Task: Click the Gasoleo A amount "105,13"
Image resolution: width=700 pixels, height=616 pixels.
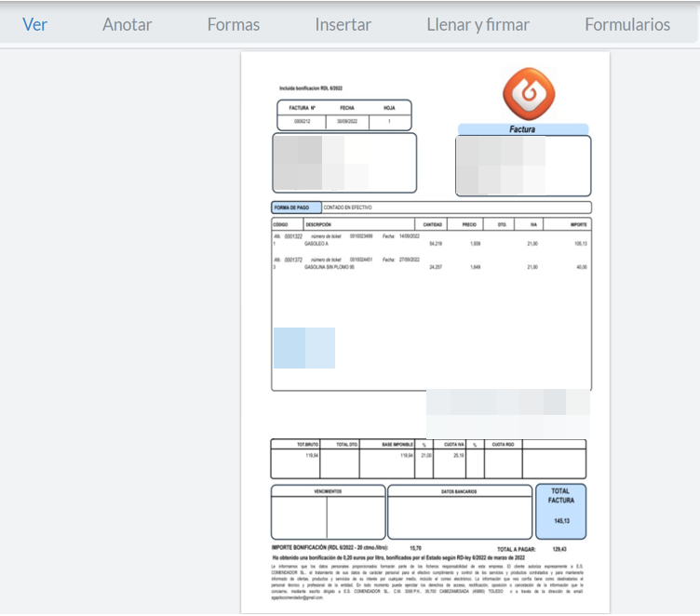Action: 581,244
